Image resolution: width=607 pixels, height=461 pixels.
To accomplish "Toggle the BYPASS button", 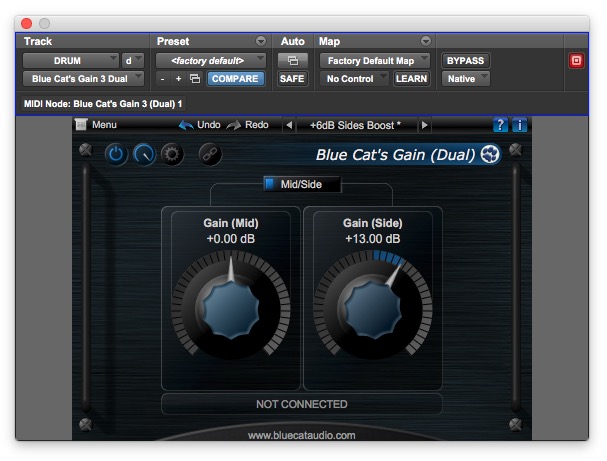I will click(x=466, y=61).
